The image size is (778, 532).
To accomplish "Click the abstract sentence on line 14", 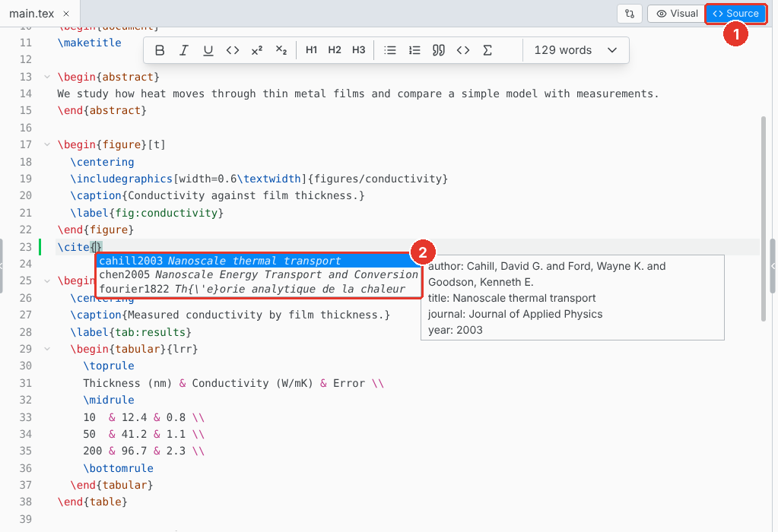I will pyautogui.click(x=357, y=93).
